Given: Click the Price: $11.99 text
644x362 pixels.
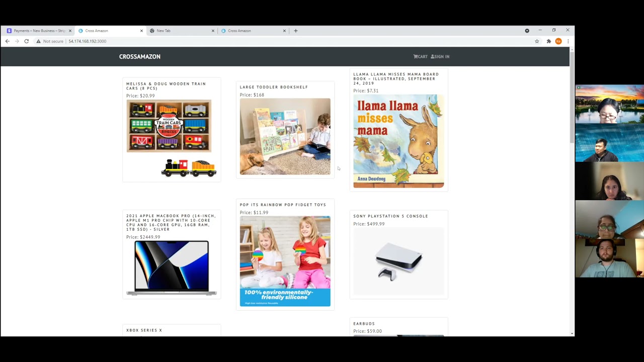Looking at the screenshot, I should coord(254,213).
